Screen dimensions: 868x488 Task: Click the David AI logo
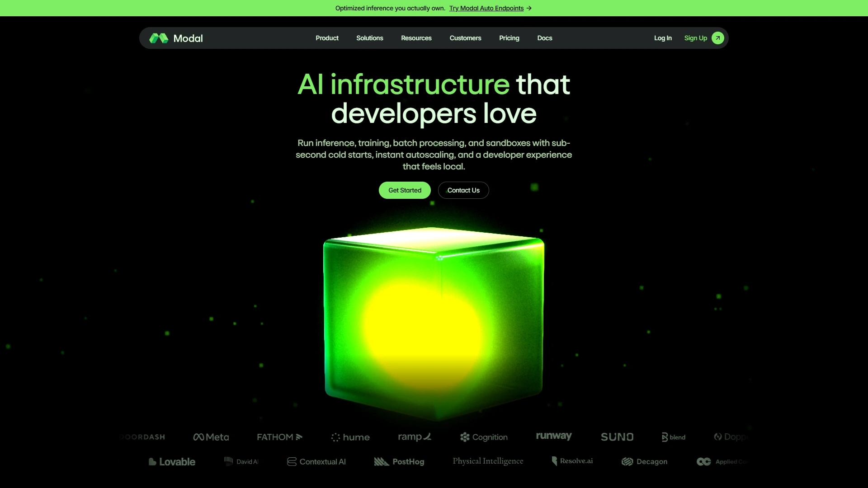coord(241,461)
